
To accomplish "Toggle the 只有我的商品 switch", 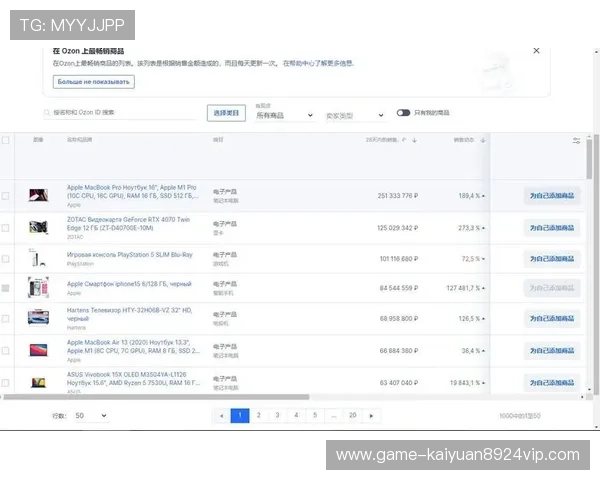I will 403,113.
